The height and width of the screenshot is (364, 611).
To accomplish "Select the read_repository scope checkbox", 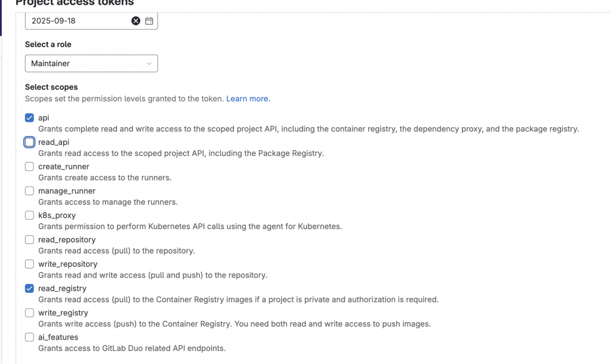I will tap(29, 240).
